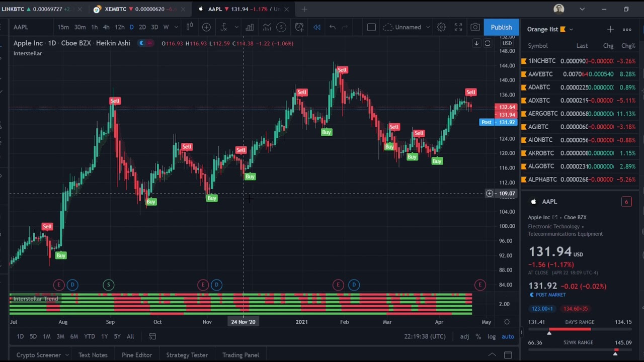Click the scroll-to-latest arrow icon on chart
The image size is (644, 362).
tap(476, 43)
